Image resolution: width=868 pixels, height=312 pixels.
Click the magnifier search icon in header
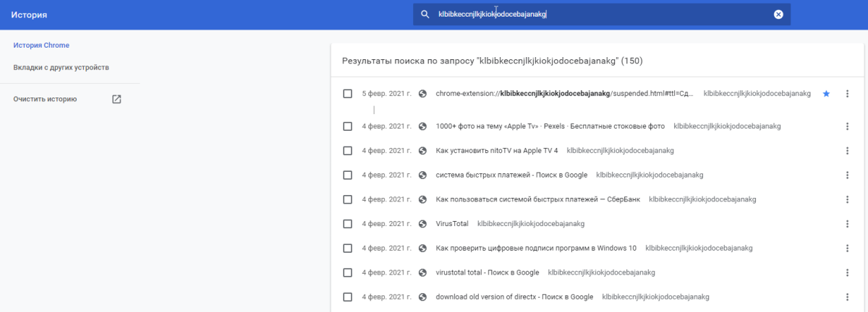[425, 14]
